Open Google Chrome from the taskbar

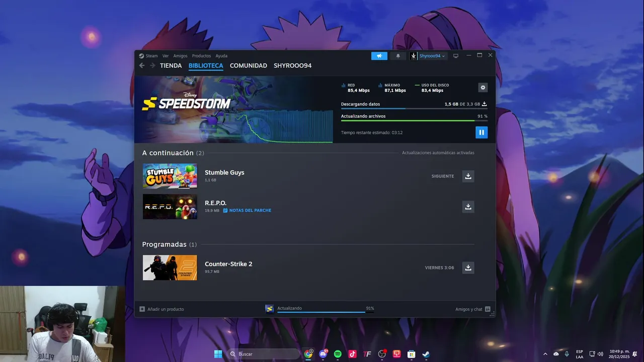(308, 354)
